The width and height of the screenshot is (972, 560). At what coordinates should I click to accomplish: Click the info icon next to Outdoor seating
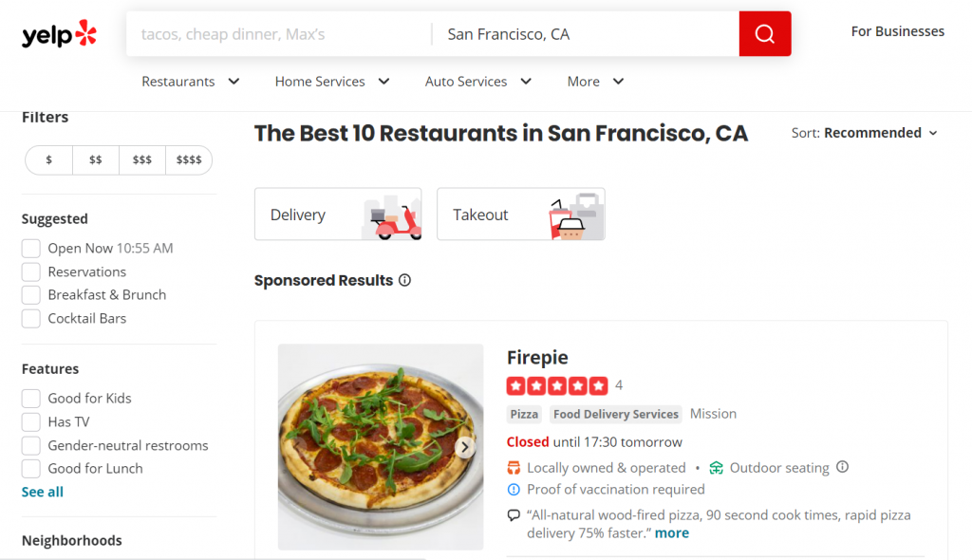click(841, 467)
